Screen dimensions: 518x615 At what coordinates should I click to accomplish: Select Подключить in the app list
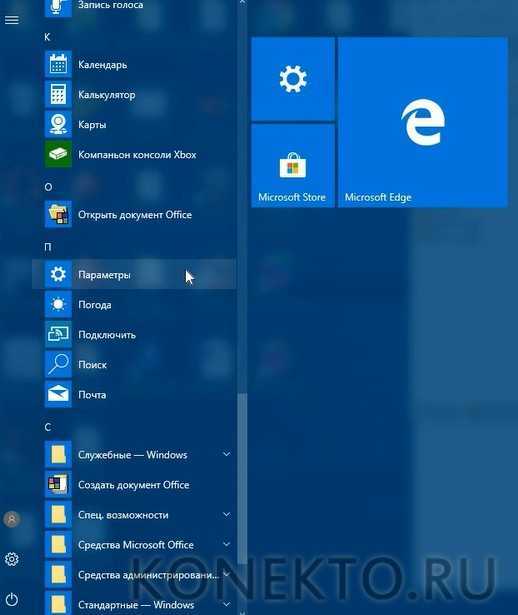tap(134, 334)
